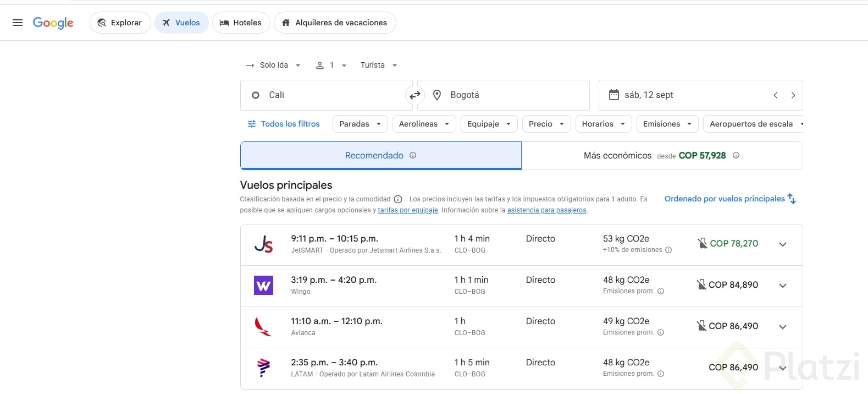Open tarifas por equipaje link
The height and width of the screenshot is (394, 868).
408,210
